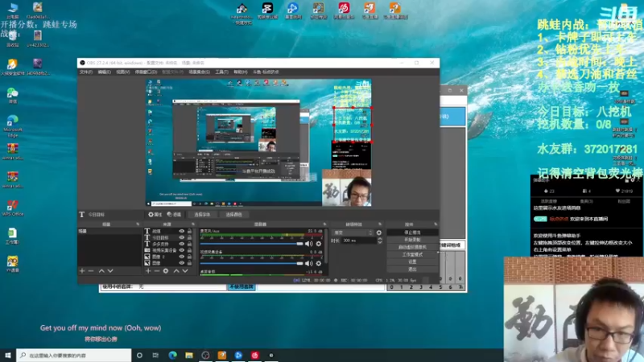
Task: Open 渐变 transition type dropdown
Action: pyautogui.click(x=353, y=232)
